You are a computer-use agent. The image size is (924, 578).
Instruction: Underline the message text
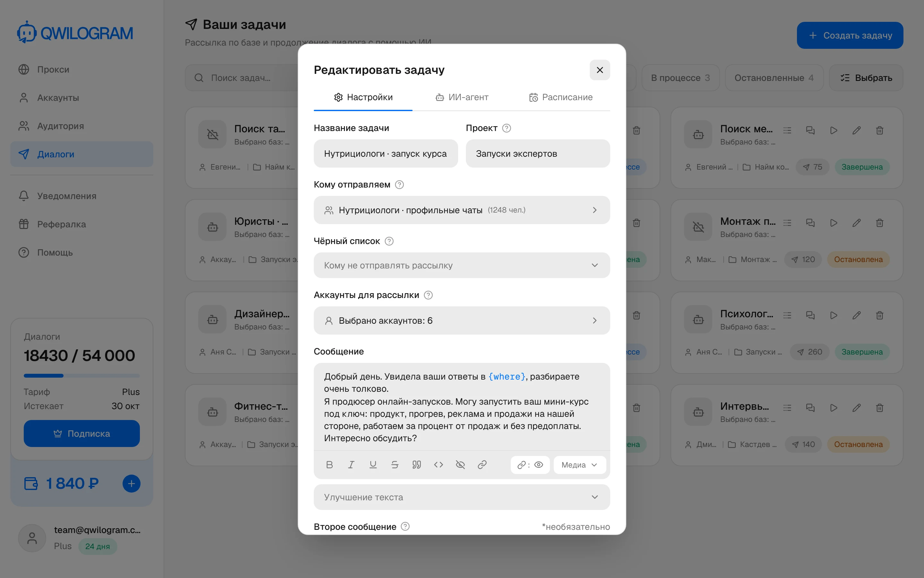pyautogui.click(x=373, y=464)
